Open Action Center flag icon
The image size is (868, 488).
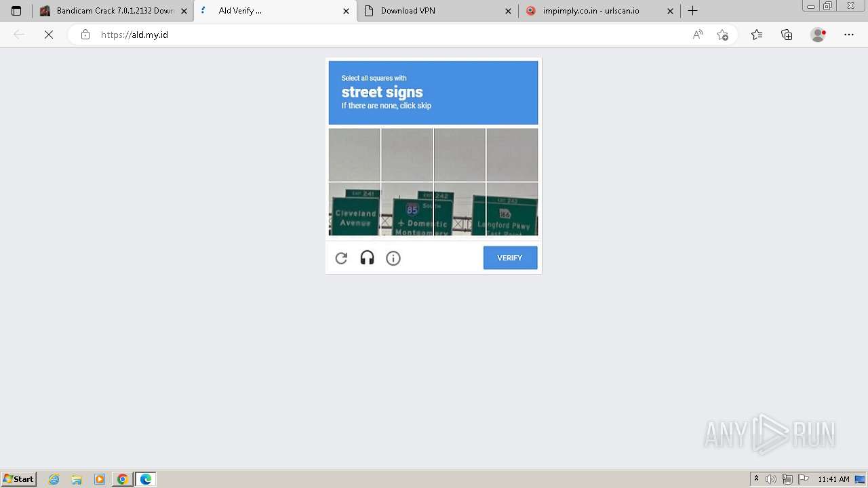click(x=804, y=479)
